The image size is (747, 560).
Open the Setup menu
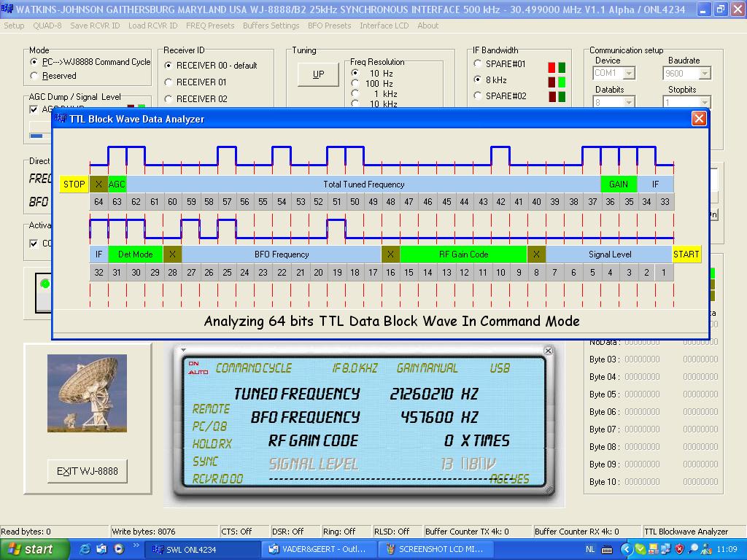click(14, 26)
